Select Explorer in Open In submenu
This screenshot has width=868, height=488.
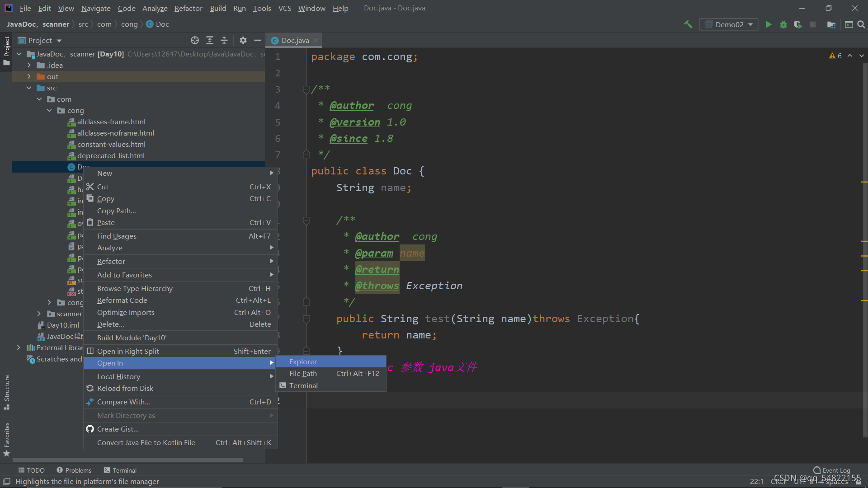click(x=331, y=362)
